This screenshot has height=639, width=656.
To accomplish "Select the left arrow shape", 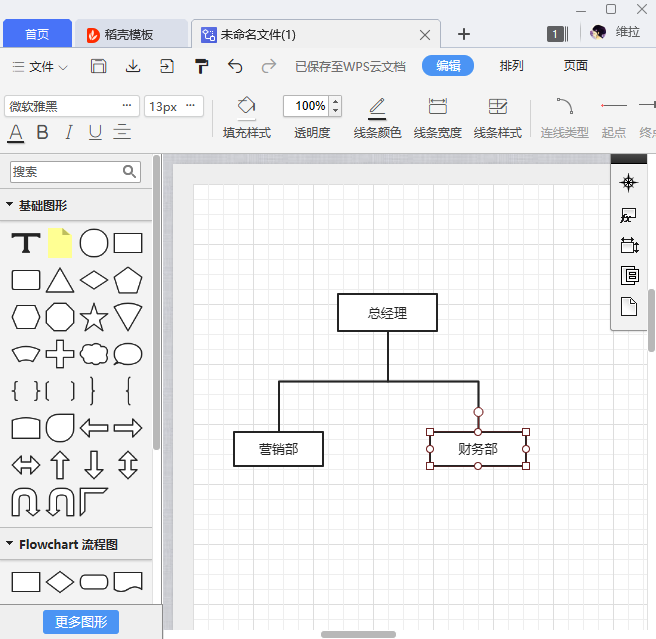I will (94, 428).
